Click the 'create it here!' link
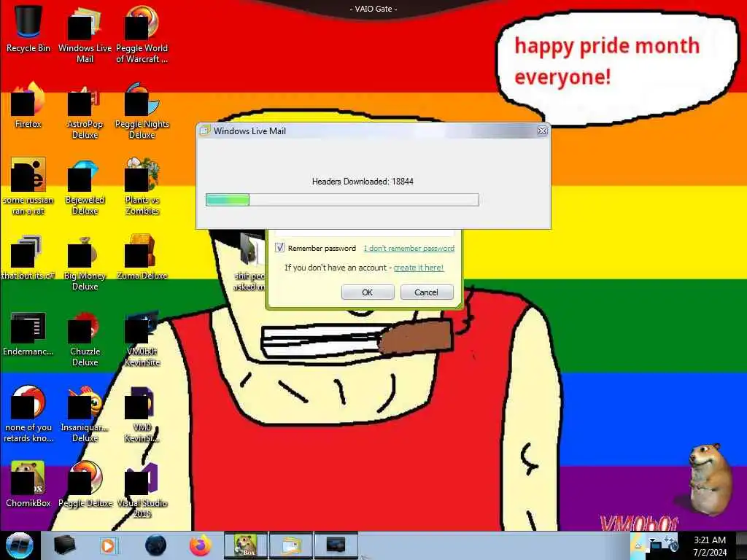This screenshot has height=560, width=747. (418, 268)
